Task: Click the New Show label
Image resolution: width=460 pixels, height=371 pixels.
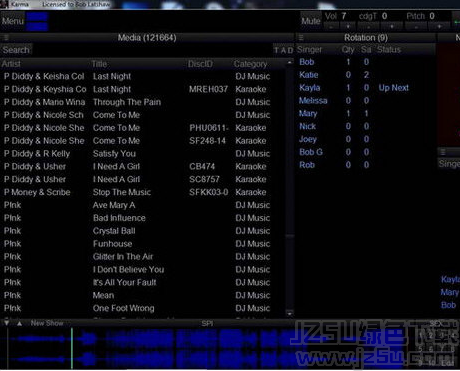Action: pyautogui.click(x=47, y=323)
